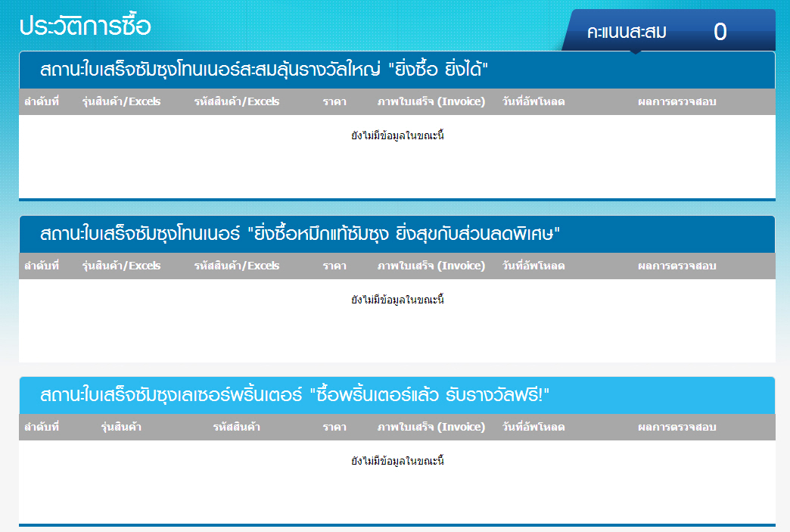Viewport: 790px width, 532px height.
Task: Click ราคา column in laser printer table
Action: click(334, 427)
